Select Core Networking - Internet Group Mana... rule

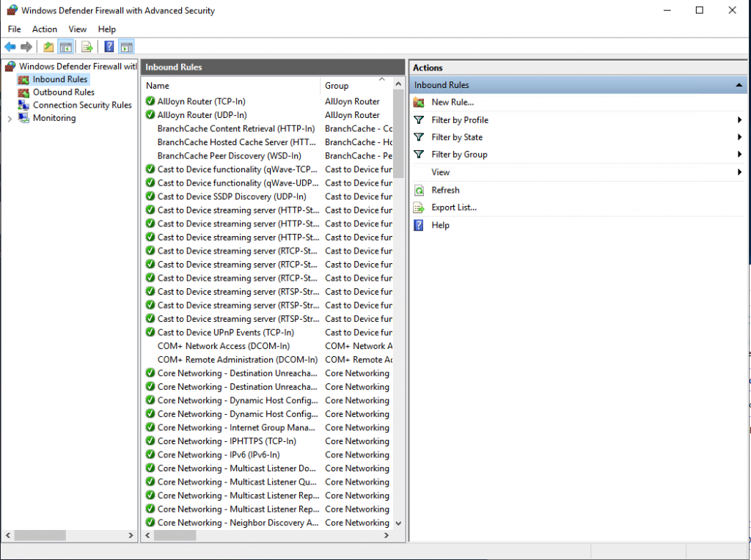[267, 427]
